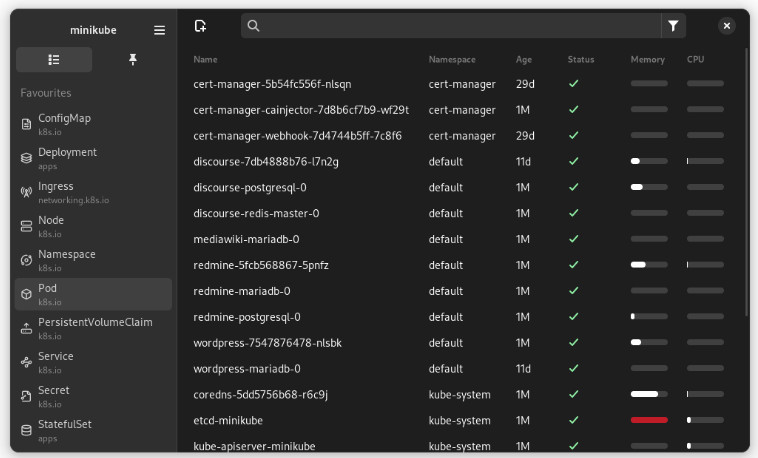Sort pods by the Age column

[x=524, y=59]
